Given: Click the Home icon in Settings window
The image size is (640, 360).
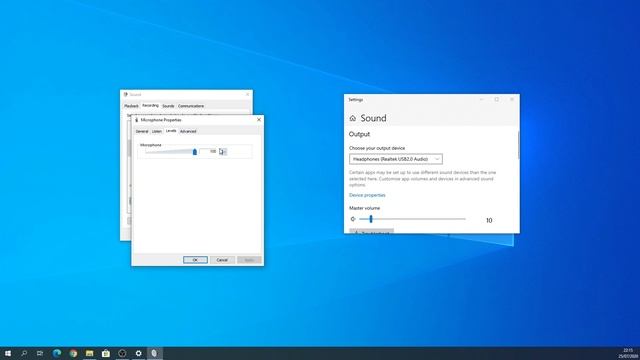Looking at the screenshot, I should click(353, 118).
